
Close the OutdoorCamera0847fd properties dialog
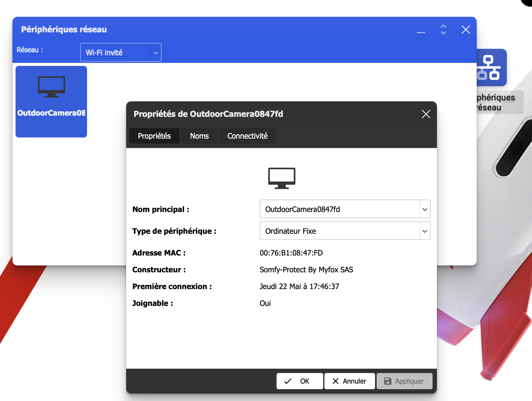point(426,114)
